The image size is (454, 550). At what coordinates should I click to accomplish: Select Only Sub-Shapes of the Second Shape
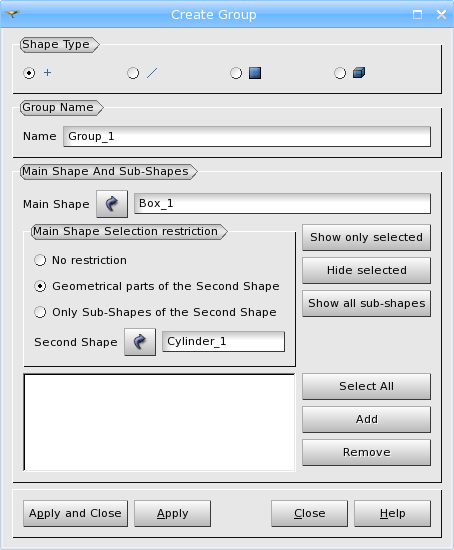[x=155, y=312]
